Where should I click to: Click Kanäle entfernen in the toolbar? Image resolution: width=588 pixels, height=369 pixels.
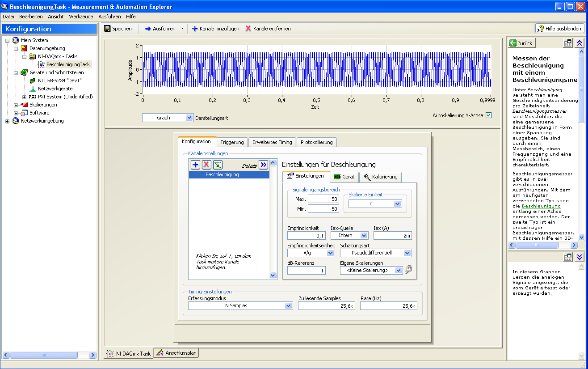pyautogui.click(x=268, y=29)
